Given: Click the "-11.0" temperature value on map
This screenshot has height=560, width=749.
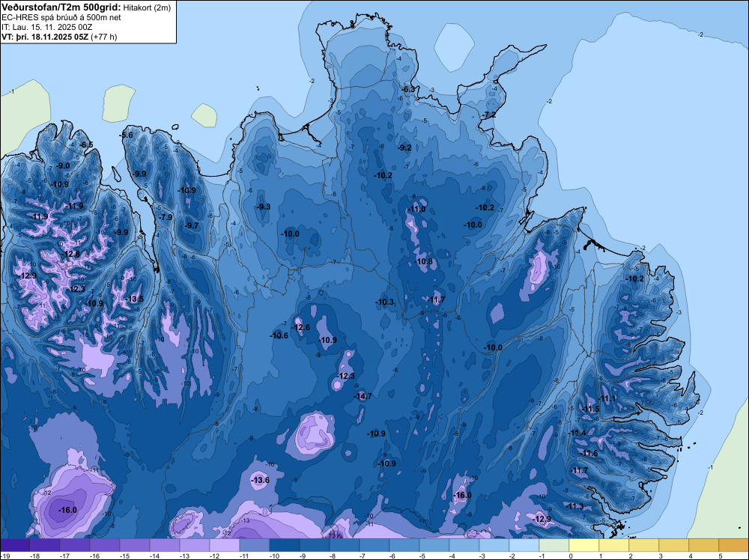Looking at the screenshot, I should coord(416,210).
